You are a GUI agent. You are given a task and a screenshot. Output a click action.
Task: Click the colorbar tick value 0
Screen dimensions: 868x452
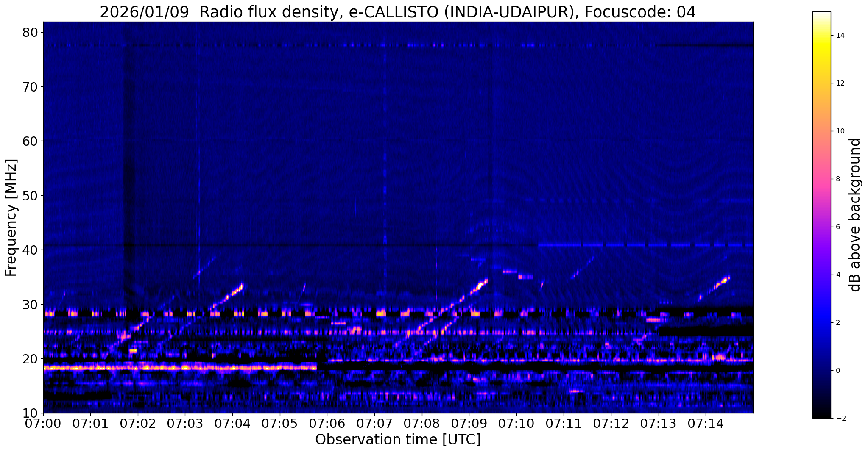click(837, 370)
